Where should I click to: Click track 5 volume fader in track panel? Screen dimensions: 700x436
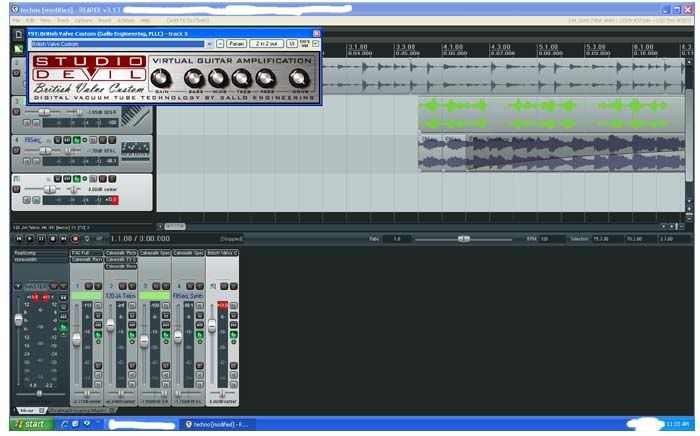click(x=50, y=190)
